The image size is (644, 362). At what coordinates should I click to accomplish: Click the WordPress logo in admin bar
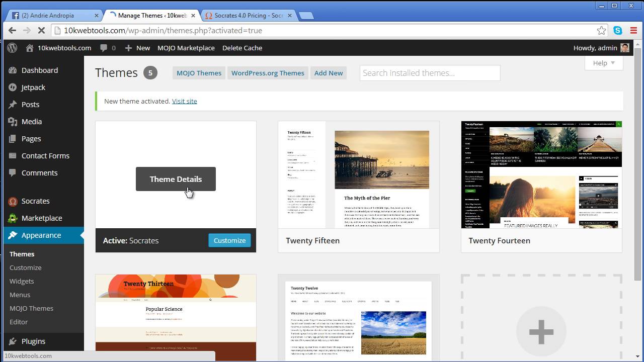(x=13, y=48)
